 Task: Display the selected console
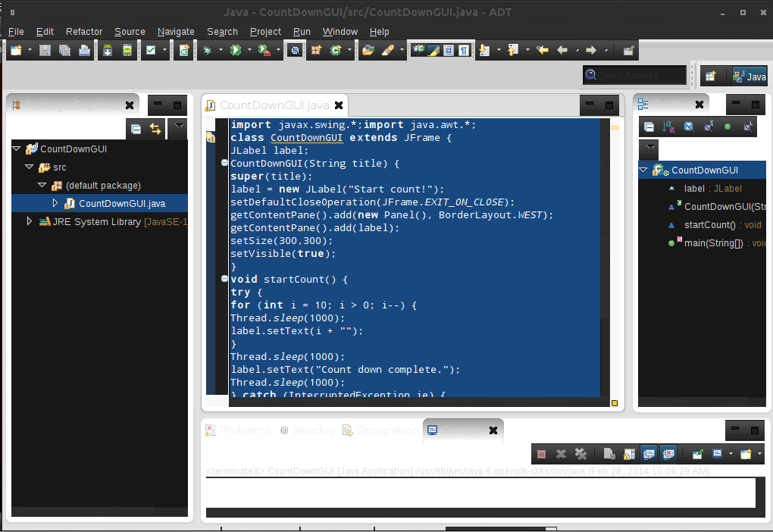click(718, 453)
